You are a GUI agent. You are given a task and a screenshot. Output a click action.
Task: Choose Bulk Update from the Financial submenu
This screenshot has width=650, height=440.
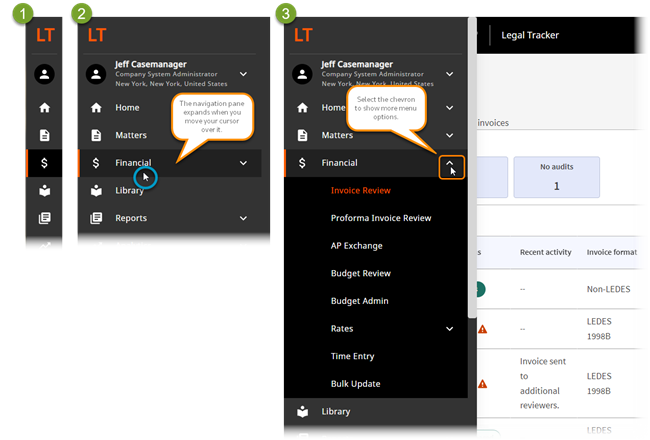[355, 383]
